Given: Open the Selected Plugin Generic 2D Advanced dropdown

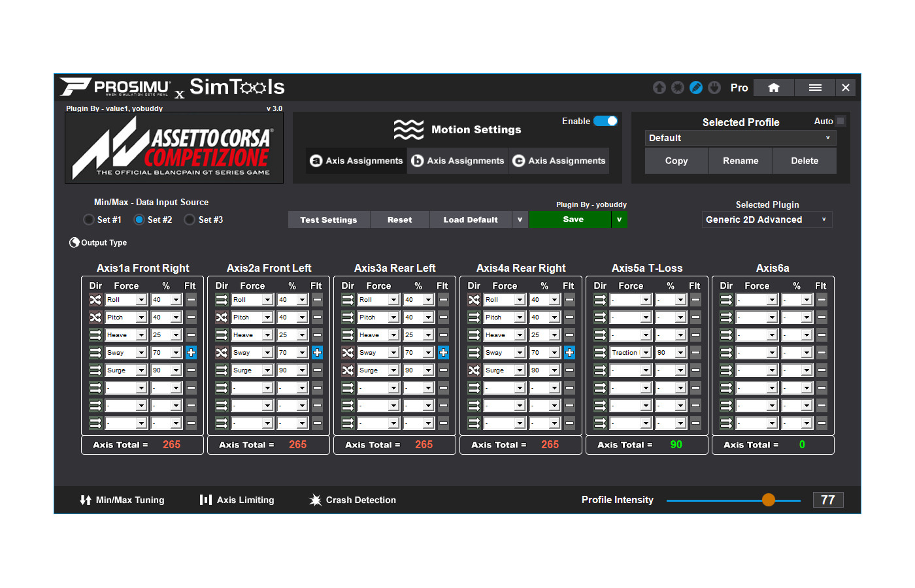Looking at the screenshot, I should (x=767, y=220).
